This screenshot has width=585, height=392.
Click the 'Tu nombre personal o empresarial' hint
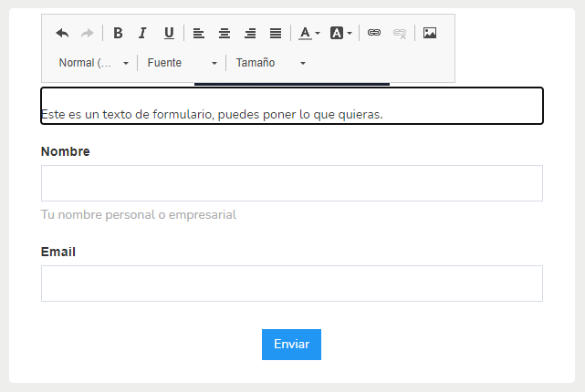[139, 215]
